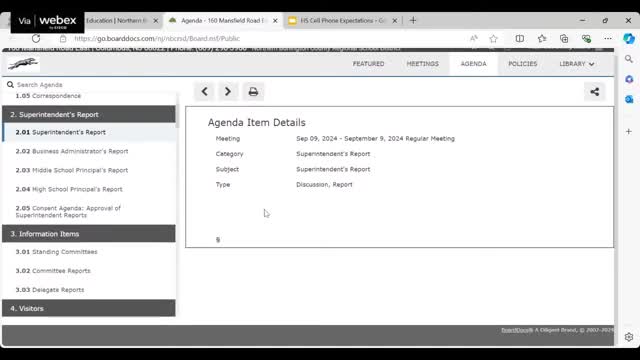Screen dimensions: 640x360
Task: Open browser sidebar search icon
Action: coord(629,59)
